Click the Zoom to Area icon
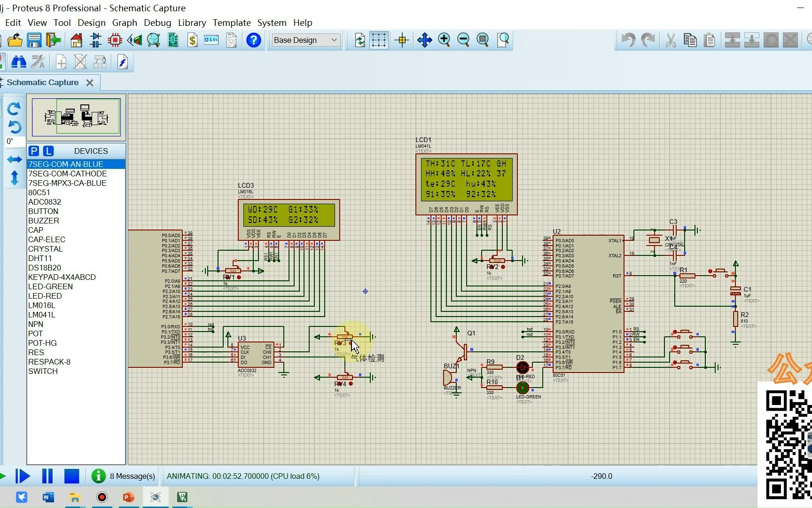 pos(503,40)
